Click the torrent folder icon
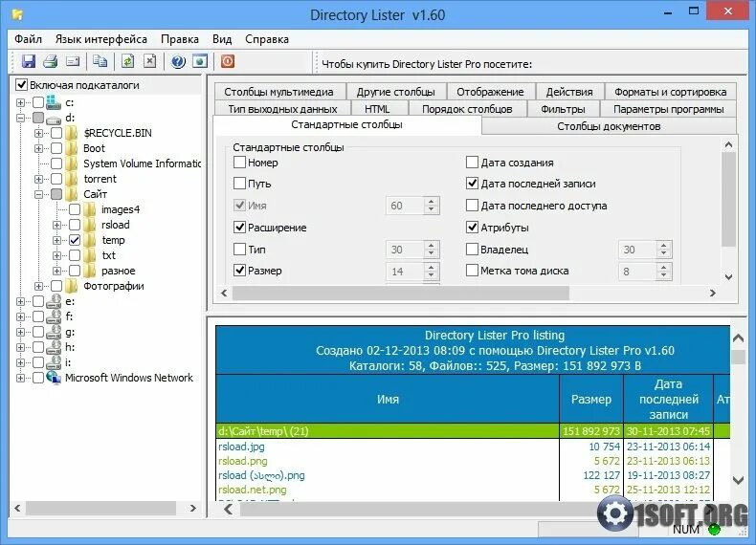Image resolution: width=756 pixels, height=545 pixels. [x=72, y=179]
